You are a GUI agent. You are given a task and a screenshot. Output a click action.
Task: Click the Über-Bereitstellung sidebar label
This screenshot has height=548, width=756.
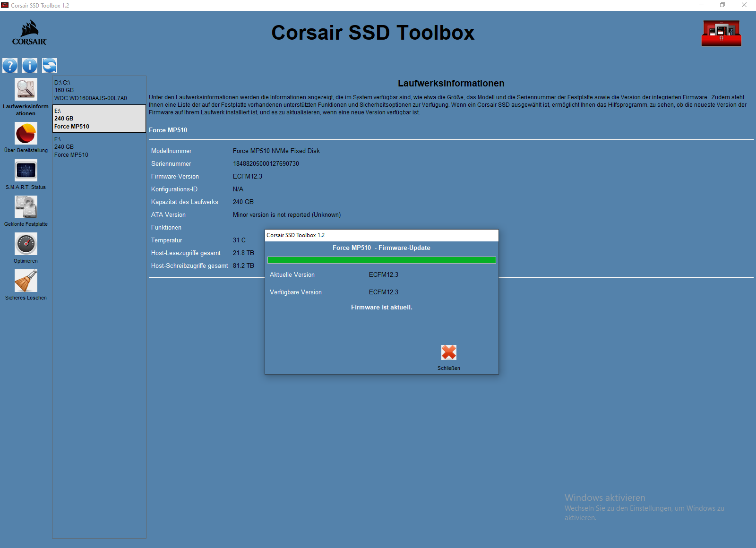pos(26,150)
